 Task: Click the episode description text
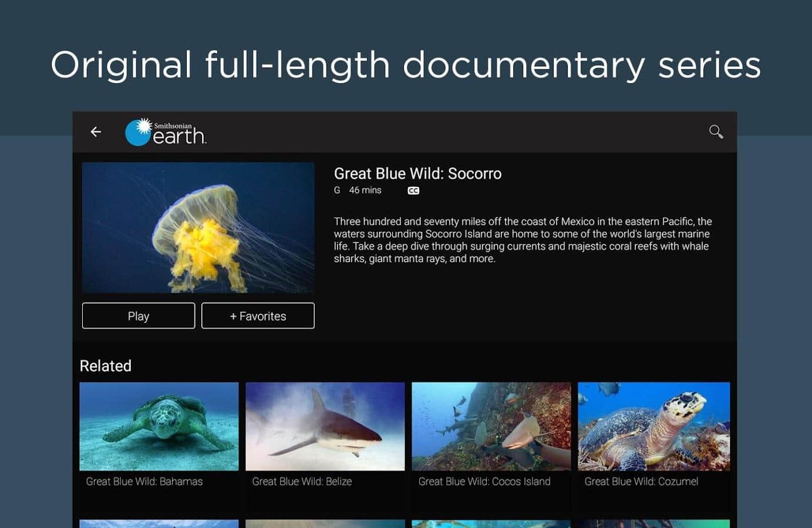(x=523, y=240)
